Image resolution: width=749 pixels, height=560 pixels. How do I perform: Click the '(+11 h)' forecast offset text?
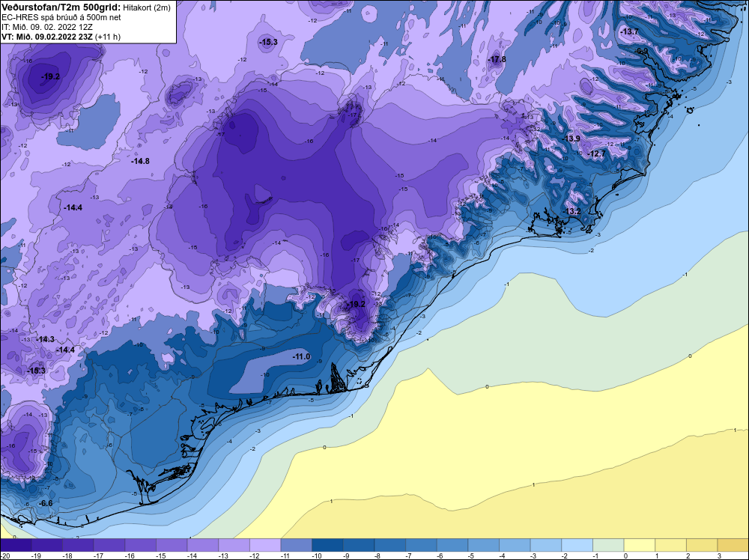108,37
